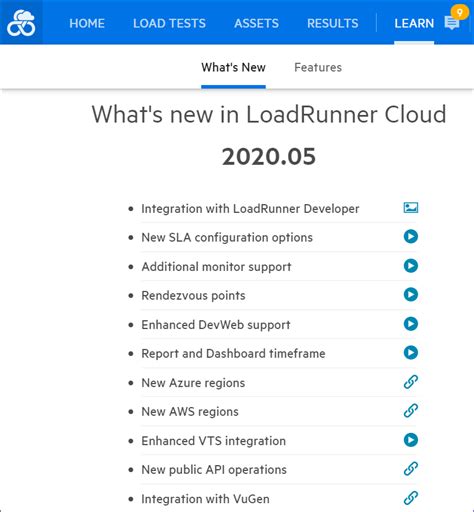Select the LEARN menu item

click(x=414, y=23)
